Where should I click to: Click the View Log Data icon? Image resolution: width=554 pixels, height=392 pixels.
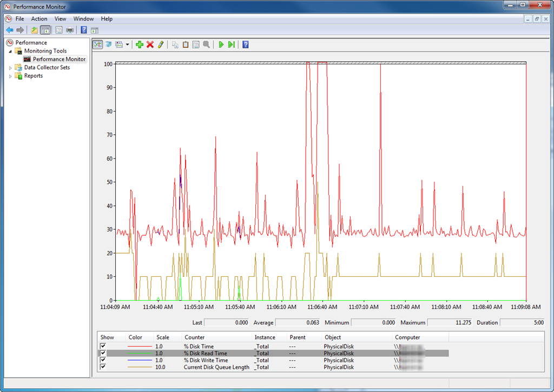[x=108, y=44]
